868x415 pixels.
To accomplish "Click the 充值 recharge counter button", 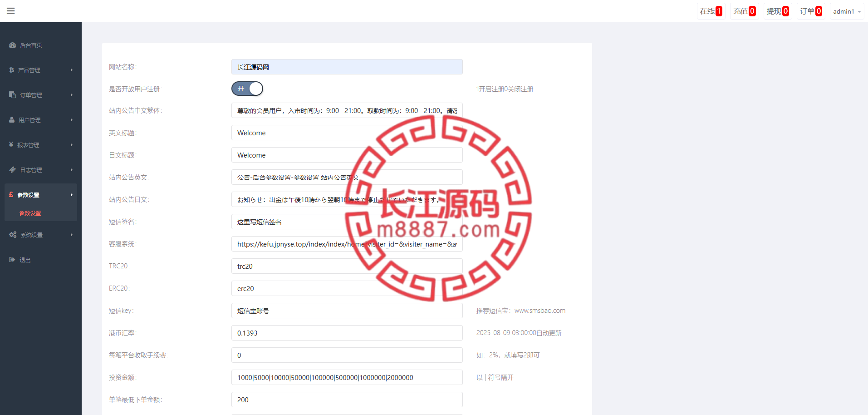I will [x=744, y=11].
